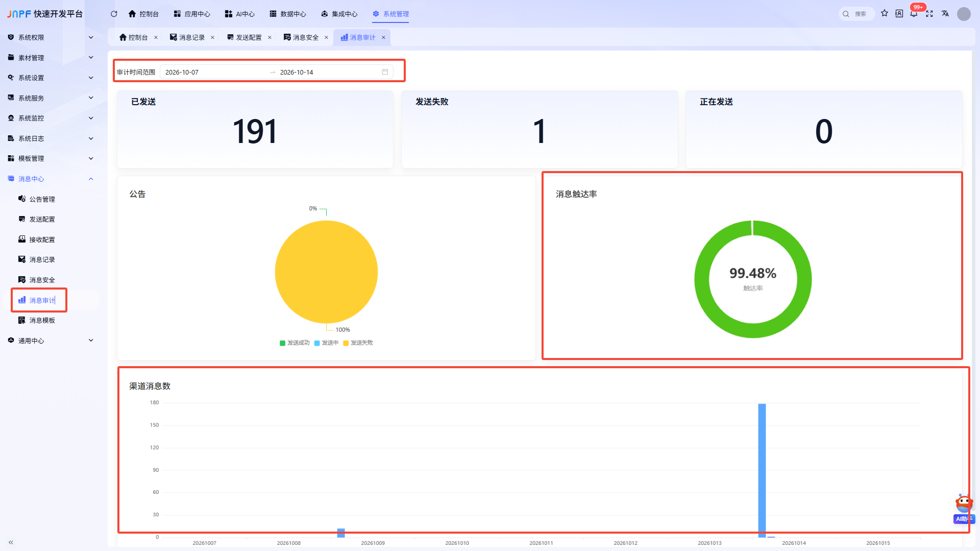Toggle 发送失败 yellow legend swatch

(346, 343)
